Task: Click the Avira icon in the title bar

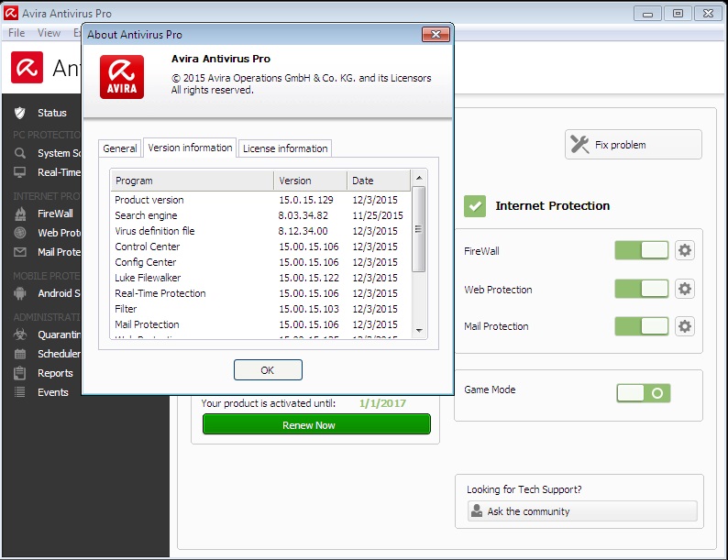Action: pyautogui.click(x=11, y=13)
